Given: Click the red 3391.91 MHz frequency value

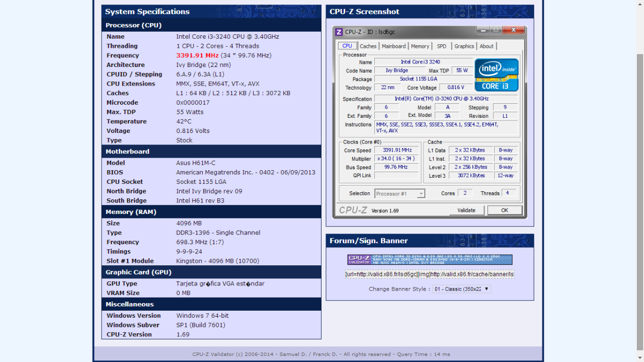Looking at the screenshot, I should 197,55.
